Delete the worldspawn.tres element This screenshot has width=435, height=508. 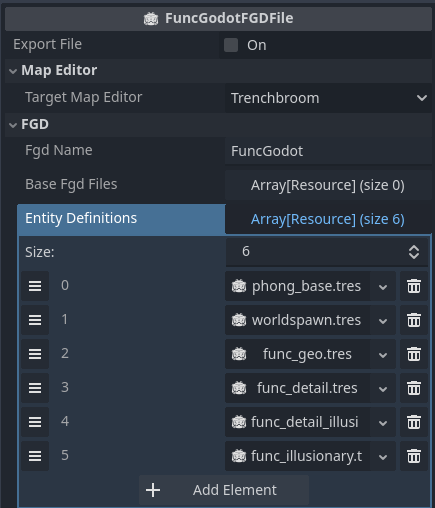pos(414,320)
